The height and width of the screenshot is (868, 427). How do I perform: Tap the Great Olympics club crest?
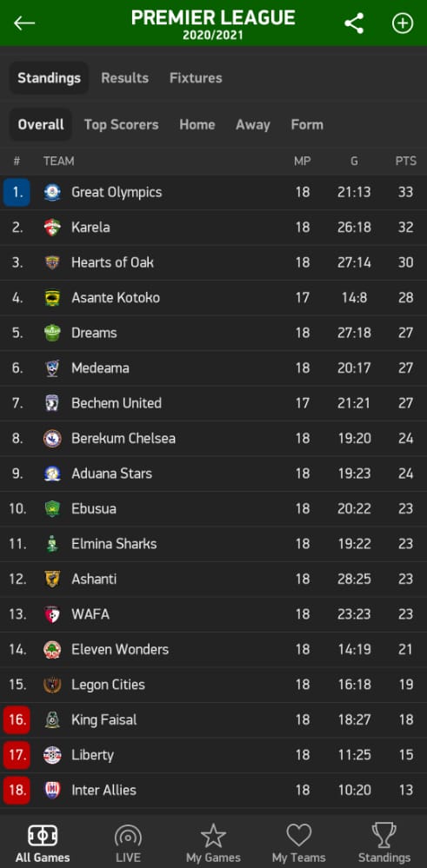pos(52,193)
